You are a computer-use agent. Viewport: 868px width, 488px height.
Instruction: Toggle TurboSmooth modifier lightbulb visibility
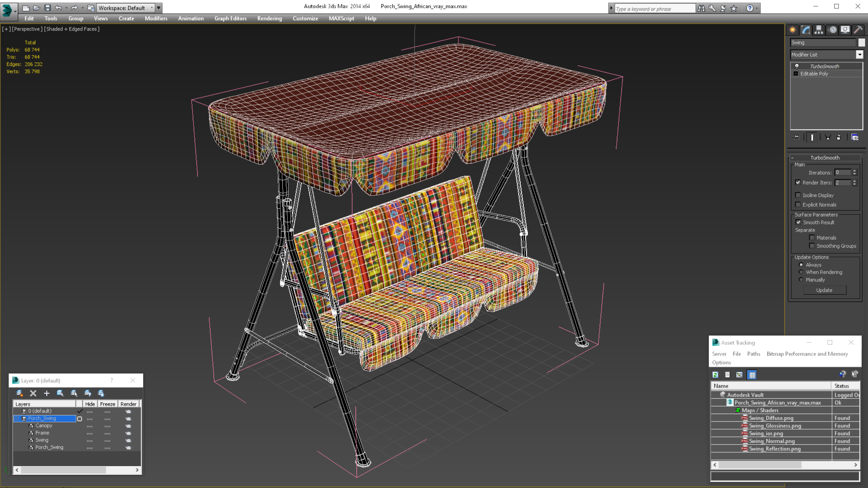tap(797, 66)
